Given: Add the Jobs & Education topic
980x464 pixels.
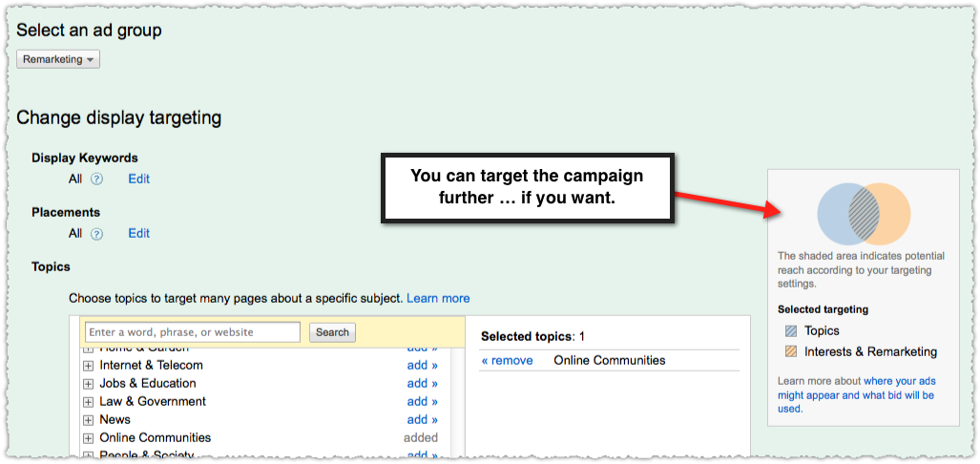Looking at the screenshot, I should click(x=423, y=384).
